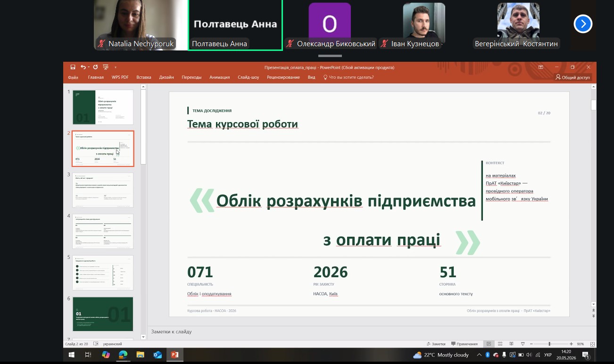This screenshot has height=364, width=614.
Task: Start slideshow from beginning quick-access icon
Action: [106, 67]
